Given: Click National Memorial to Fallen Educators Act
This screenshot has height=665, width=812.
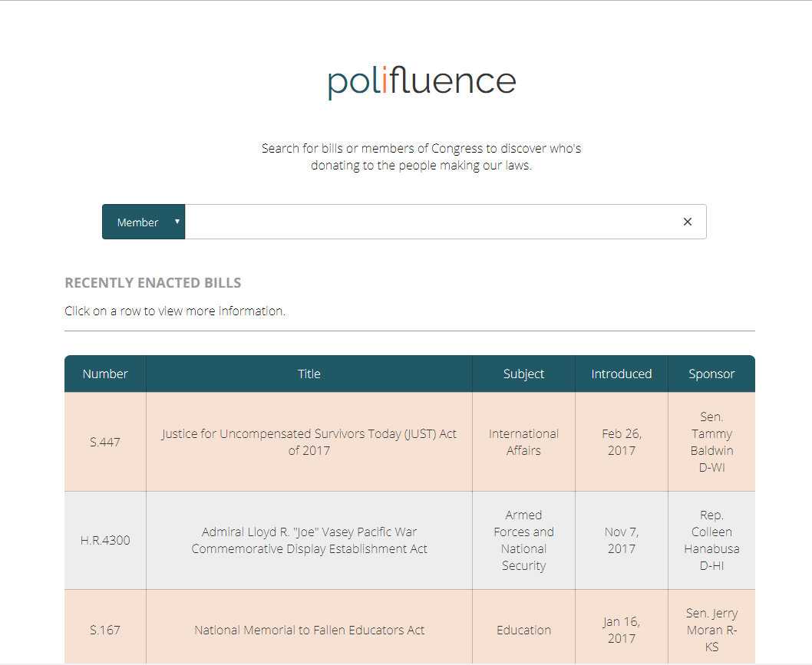Looking at the screenshot, I should click(309, 630).
